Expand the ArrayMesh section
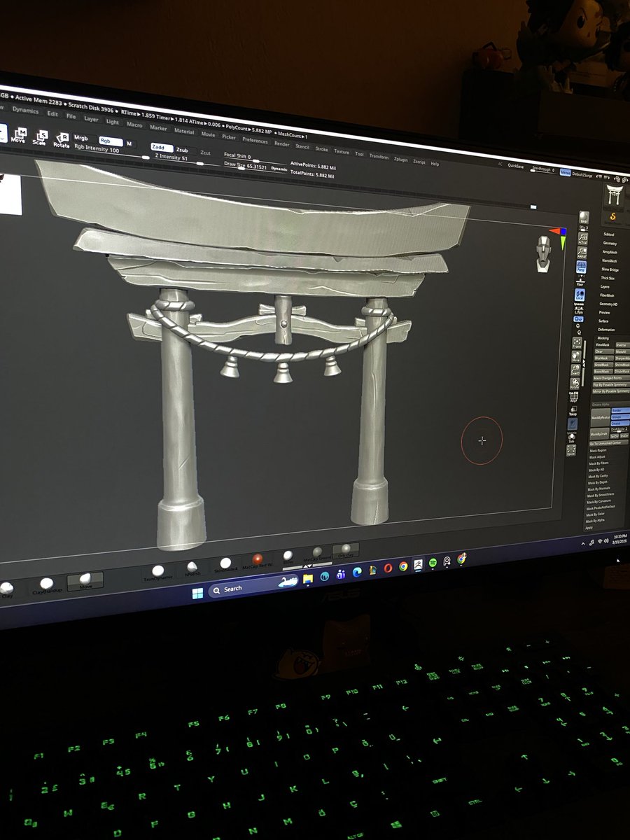The height and width of the screenshot is (840, 630). click(x=608, y=252)
